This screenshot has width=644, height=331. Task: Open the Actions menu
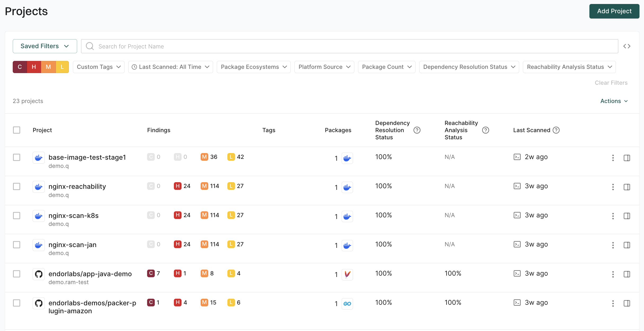[x=614, y=101]
